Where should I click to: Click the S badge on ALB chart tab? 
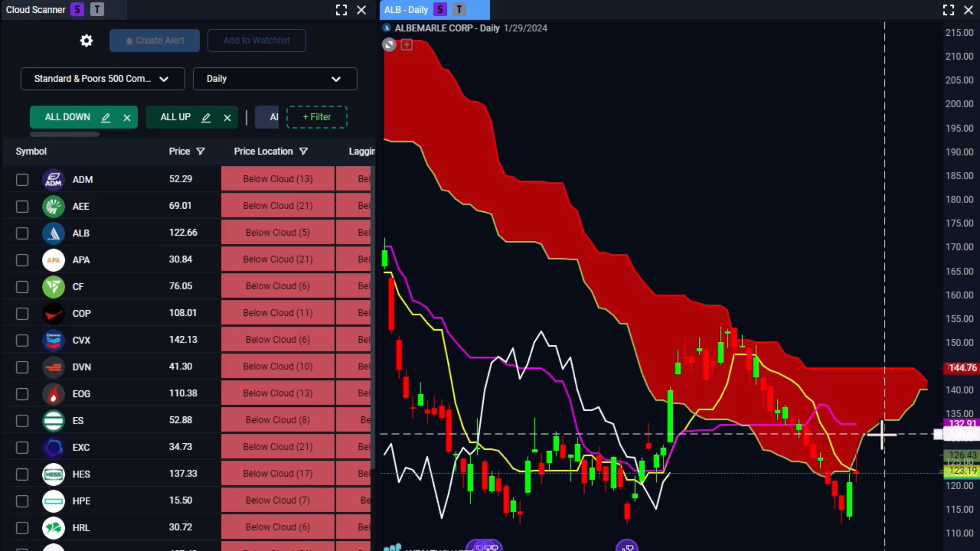[440, 10]
